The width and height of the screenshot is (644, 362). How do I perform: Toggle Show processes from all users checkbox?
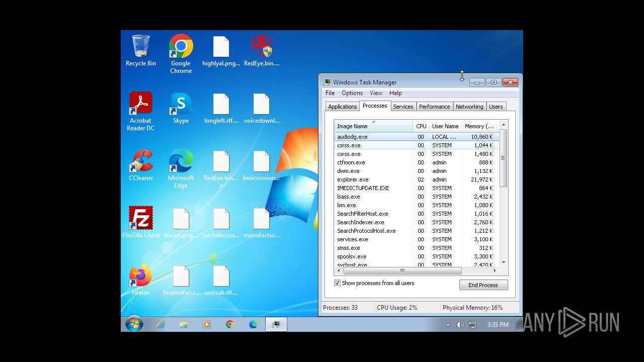[x=337, y=283]
